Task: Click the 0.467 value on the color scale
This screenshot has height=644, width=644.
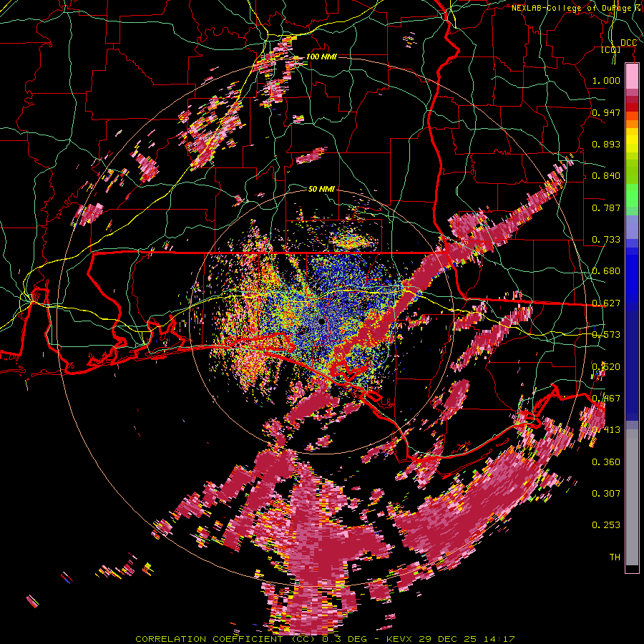Action: [606, 398]
